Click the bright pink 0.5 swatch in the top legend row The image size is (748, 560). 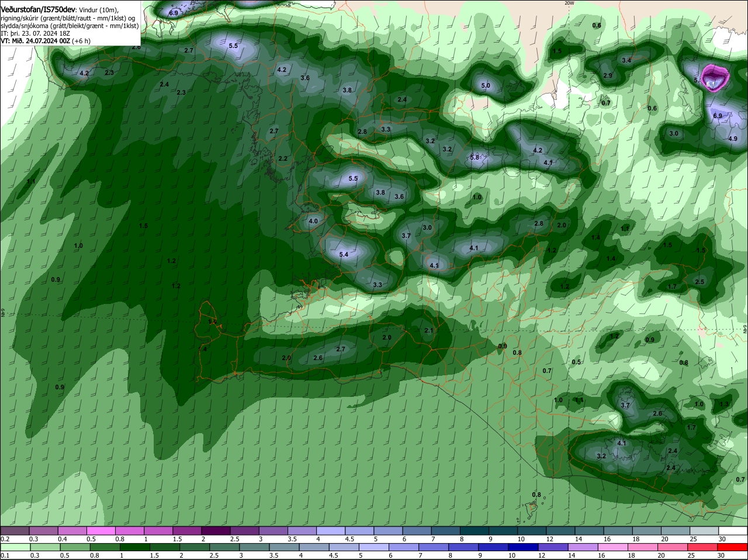(x=100, y=531)
